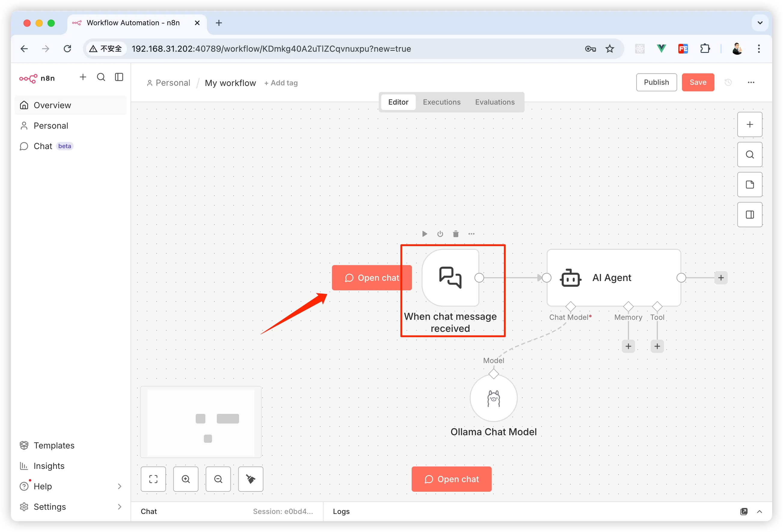Open chat trigger node more options
783x532 pixels.
[x=471, y=234]
